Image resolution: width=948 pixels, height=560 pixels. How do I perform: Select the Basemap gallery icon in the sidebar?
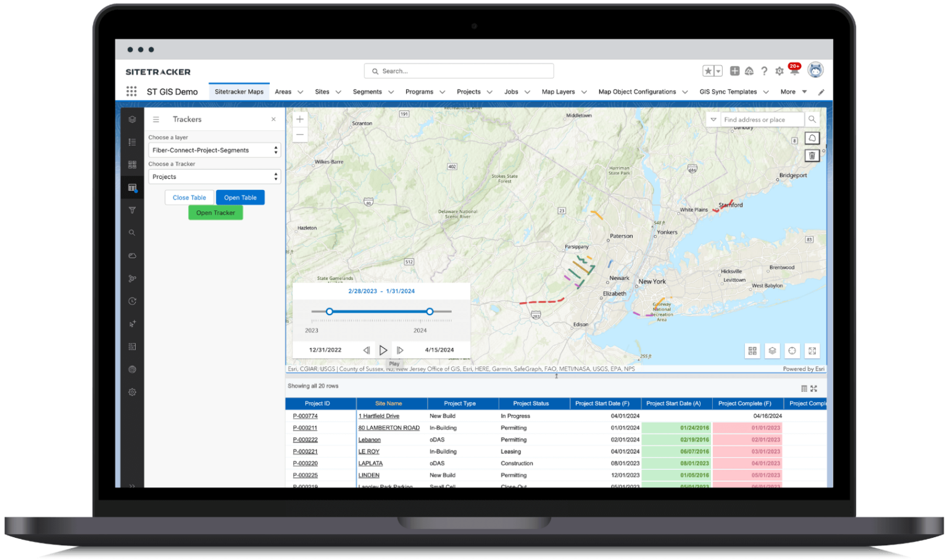(x=132, y=165)
